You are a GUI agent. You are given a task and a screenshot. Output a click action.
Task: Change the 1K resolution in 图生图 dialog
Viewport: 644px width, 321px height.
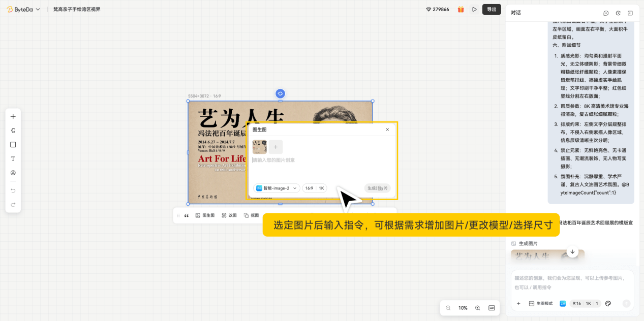coord(321,188)
